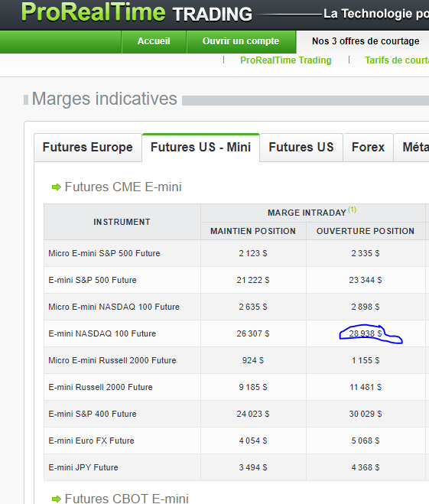The height and width of the screenshot is (504, 429).
Task: Click the 924 $ maintenance margin value
Action: click(x=253, y=360)
